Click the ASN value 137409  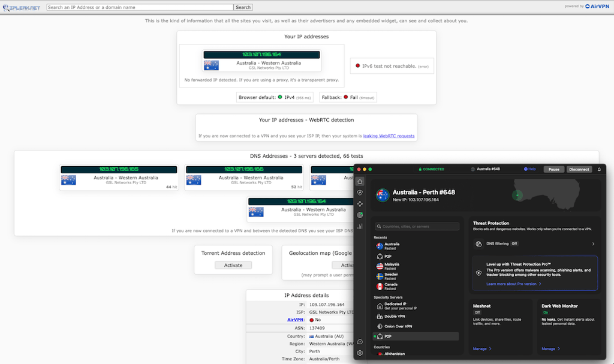pos(317,328)
